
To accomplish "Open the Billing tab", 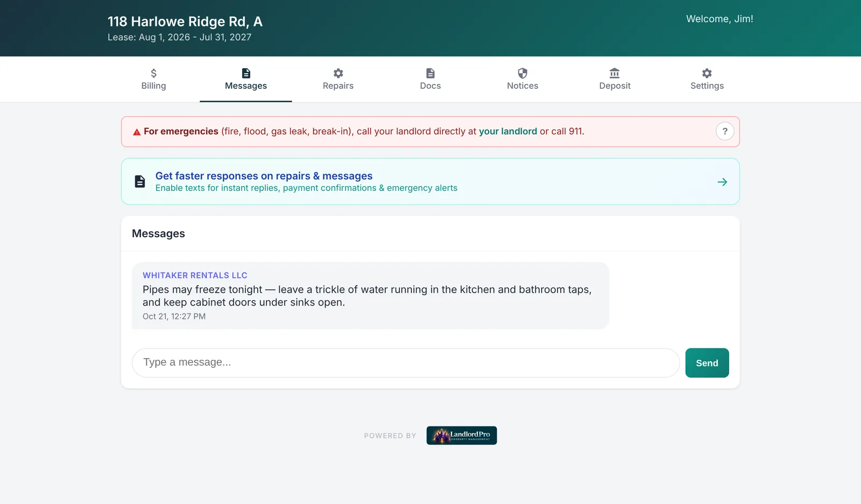I will pos(153,80).
